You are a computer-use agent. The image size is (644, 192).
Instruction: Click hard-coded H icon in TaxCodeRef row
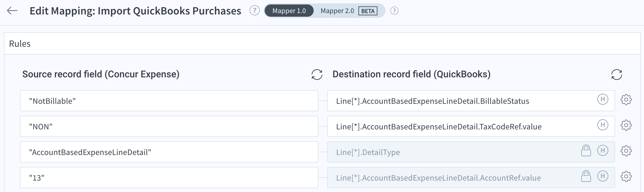coord(603,125)
